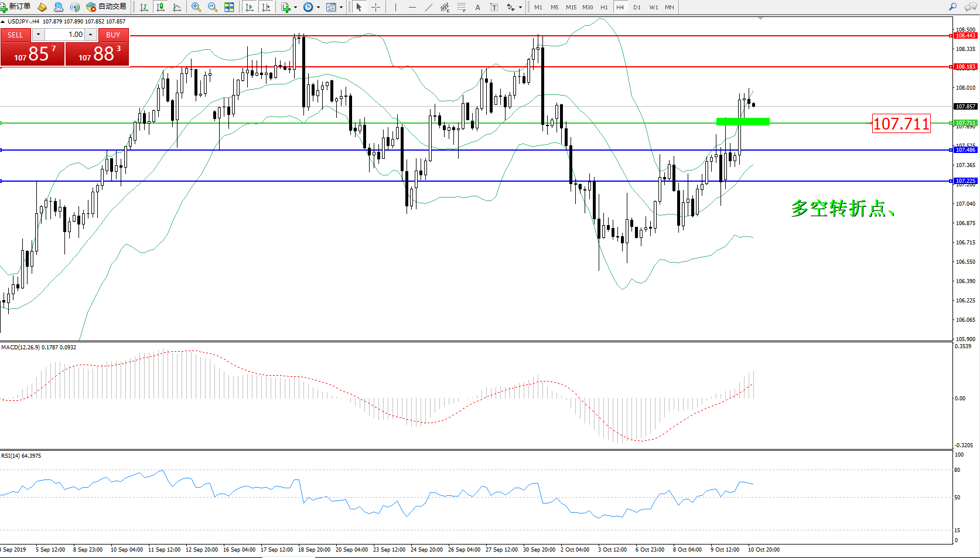Open the indicators list dropdown arrow
This screenshot has height=558, width=980.
coord(295,7)
